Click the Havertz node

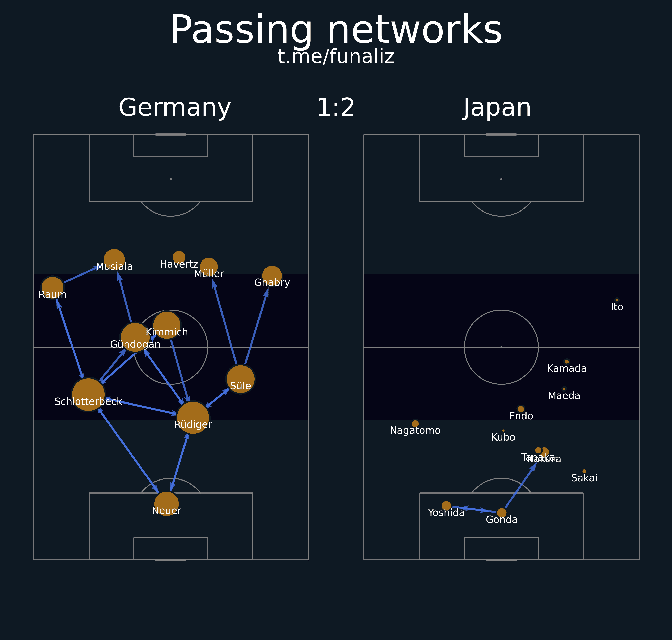coord(179,257)
